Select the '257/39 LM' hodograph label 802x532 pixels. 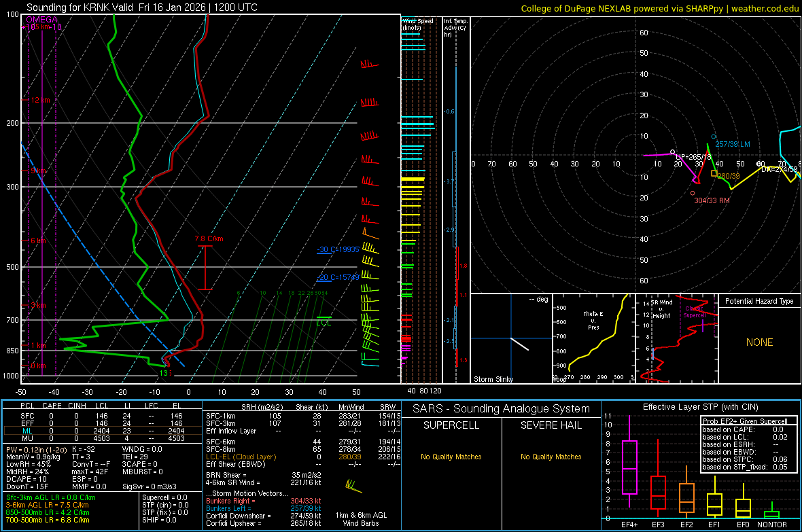click(733, 144)
